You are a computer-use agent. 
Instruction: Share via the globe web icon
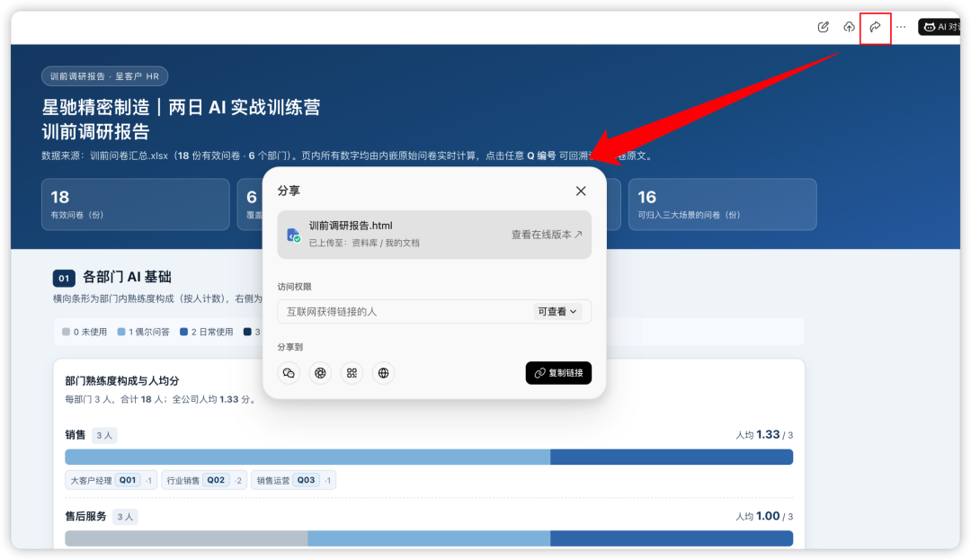click(x=383, y=373)
